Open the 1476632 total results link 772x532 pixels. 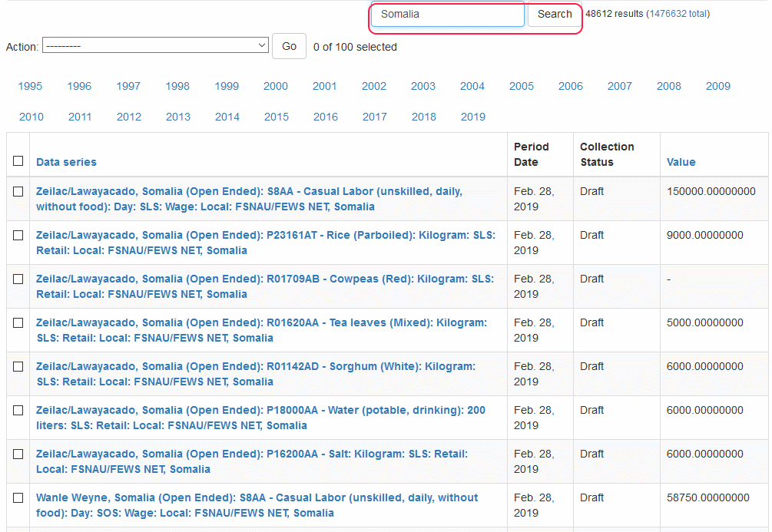click(x=678, y=14)
